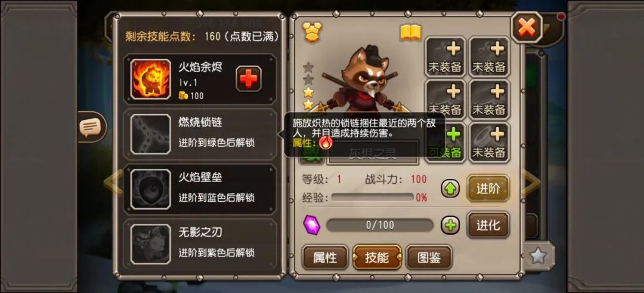Tap the locked 无影之刃 skill icon
644x293 pixels.
point(151,244)
